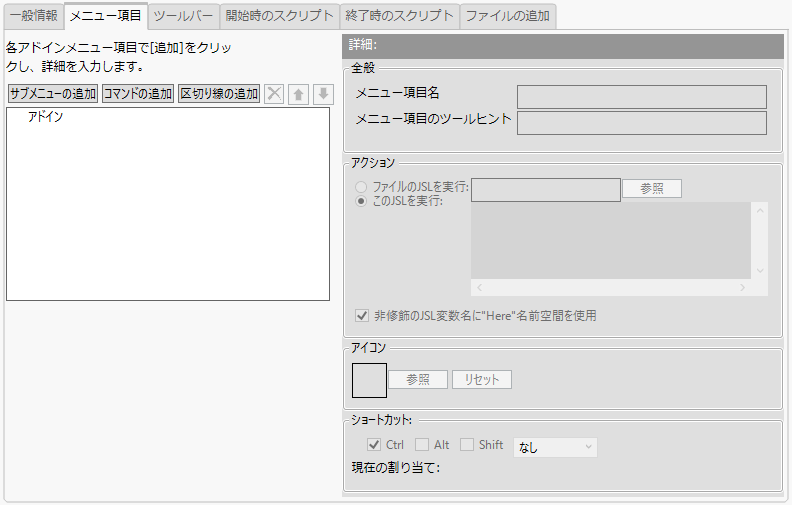This screenshot has width=792, height=505.
Task: Select the アドイン tree item
Action: pyautogui.click(x=45, y=117)
